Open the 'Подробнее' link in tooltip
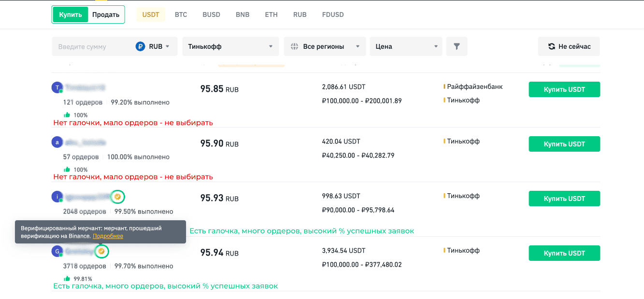 coord(108,236)
